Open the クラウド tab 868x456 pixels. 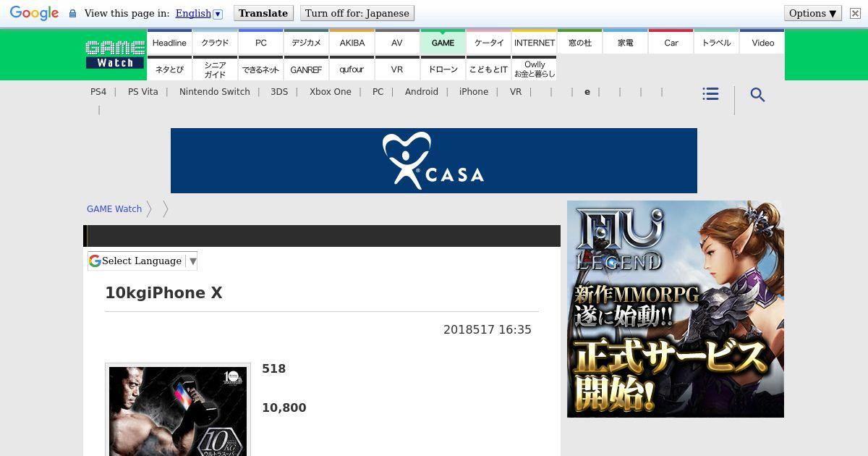(215, 42)
